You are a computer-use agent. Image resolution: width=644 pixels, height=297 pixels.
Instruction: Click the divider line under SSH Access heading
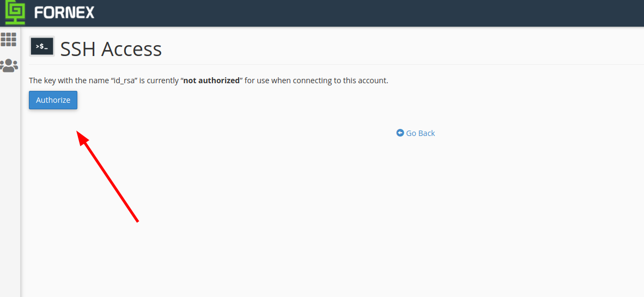point(336,64)
